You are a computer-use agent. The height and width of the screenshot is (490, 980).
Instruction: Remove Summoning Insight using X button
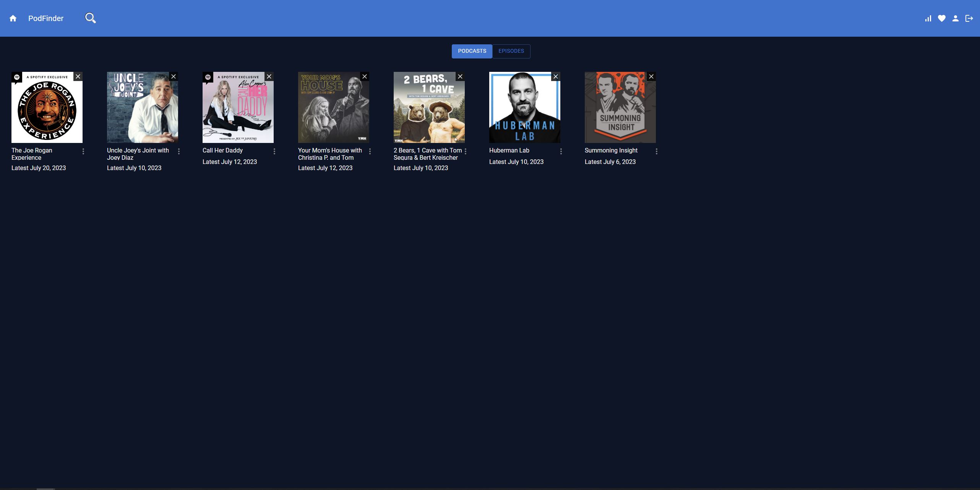651,76
